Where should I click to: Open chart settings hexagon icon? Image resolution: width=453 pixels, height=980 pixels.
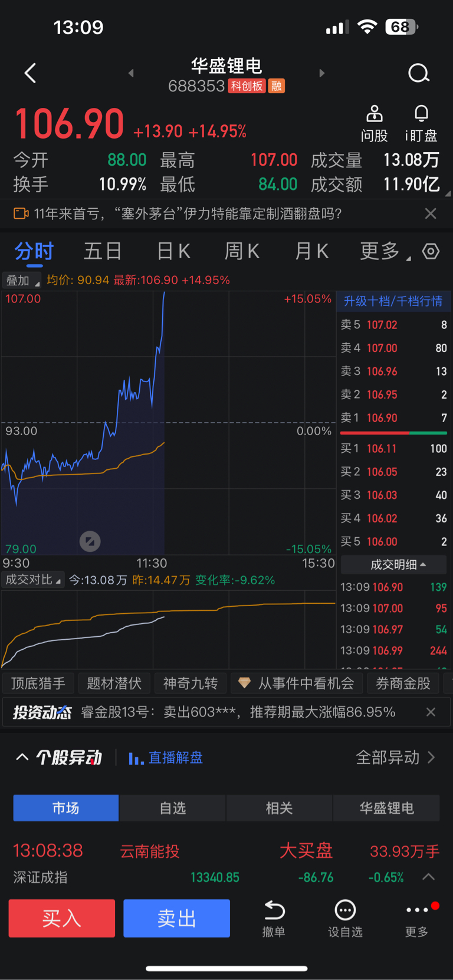coord(431,251)
